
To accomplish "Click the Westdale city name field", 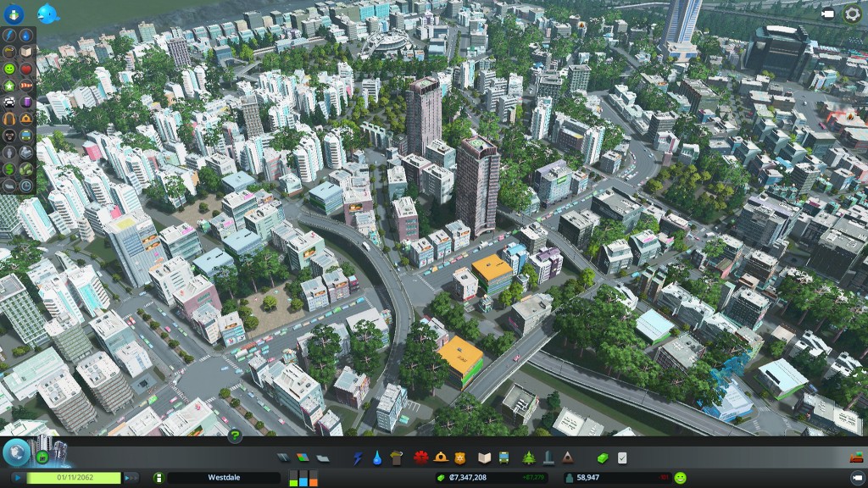I will 224,478.
